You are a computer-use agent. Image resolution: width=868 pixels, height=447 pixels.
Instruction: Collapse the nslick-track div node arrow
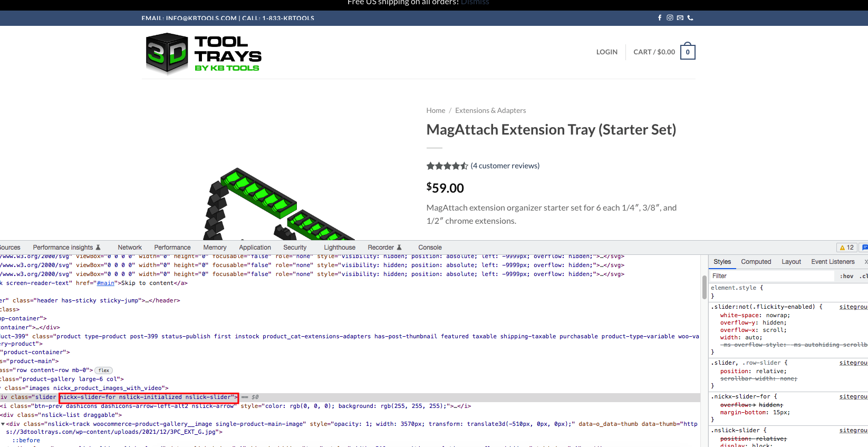point(3,424)
